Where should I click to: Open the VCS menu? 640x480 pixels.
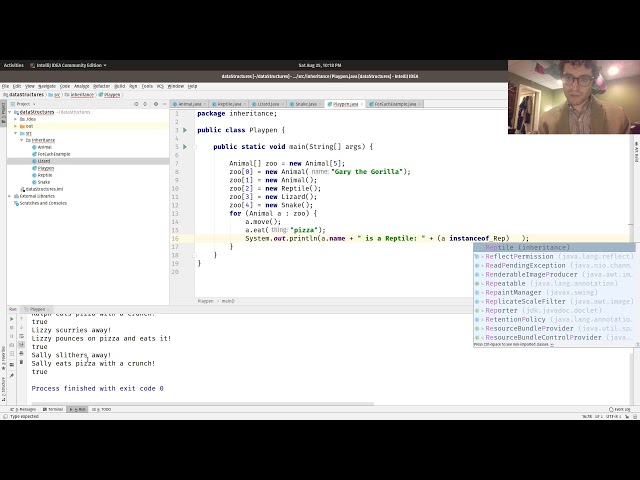point(160,87)
